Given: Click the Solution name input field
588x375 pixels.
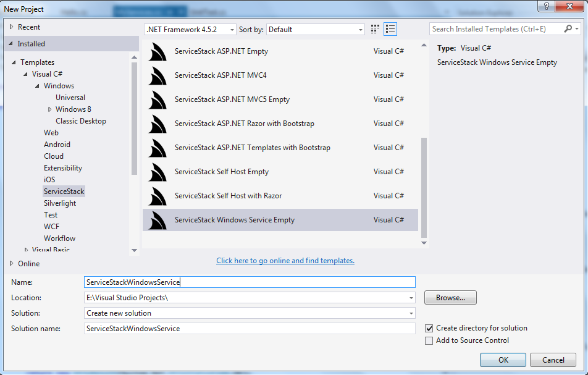Looking at the screenshot, I should [x=250, y=329].
